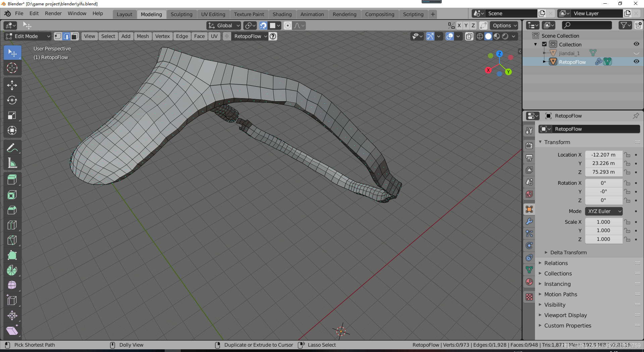Open RetopoFlow header dropdown menu

click(250, 36)
